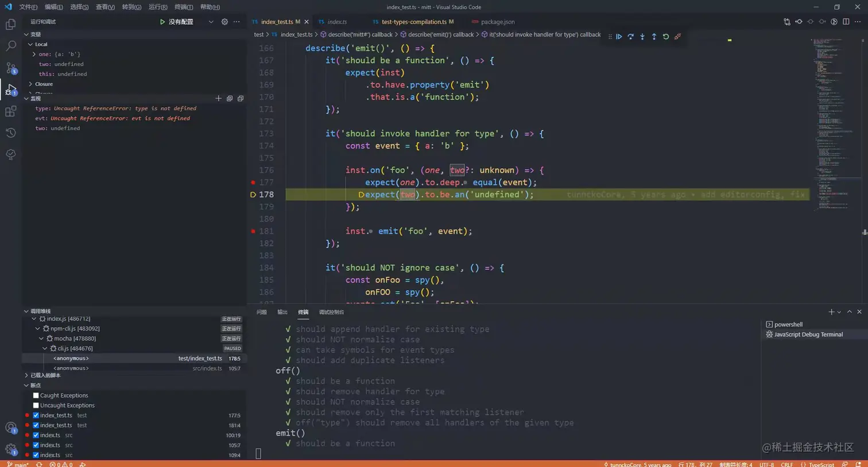Open the Source Control view

pos(10,68)
